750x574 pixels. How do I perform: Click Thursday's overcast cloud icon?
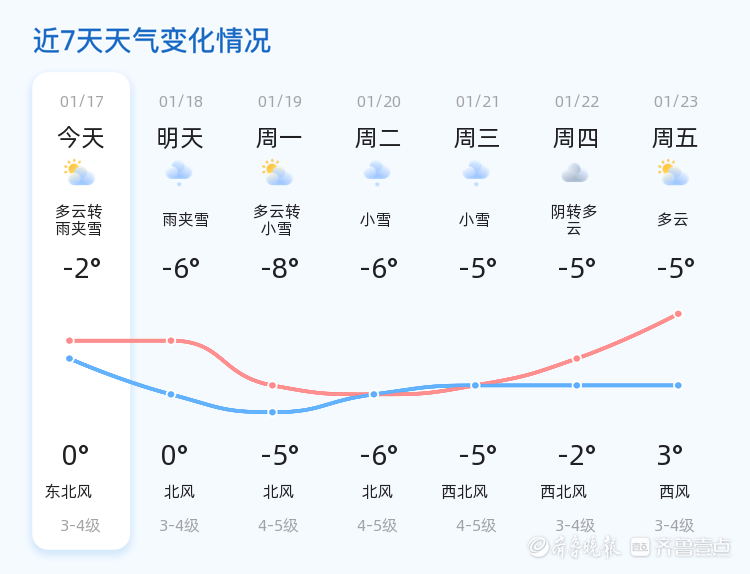(x=575, y=173)
